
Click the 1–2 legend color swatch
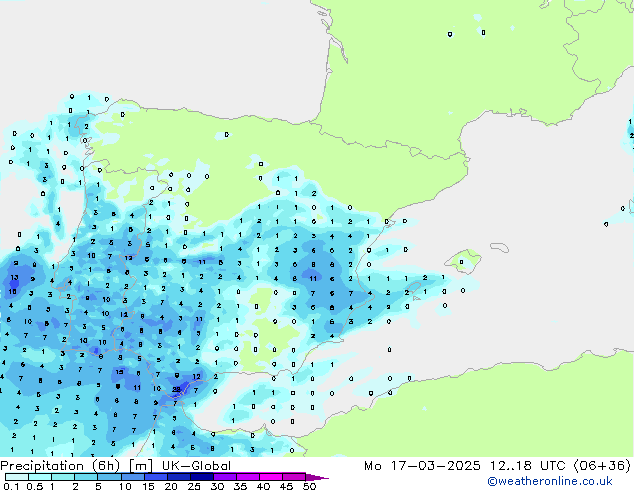[x=63, y=477]
